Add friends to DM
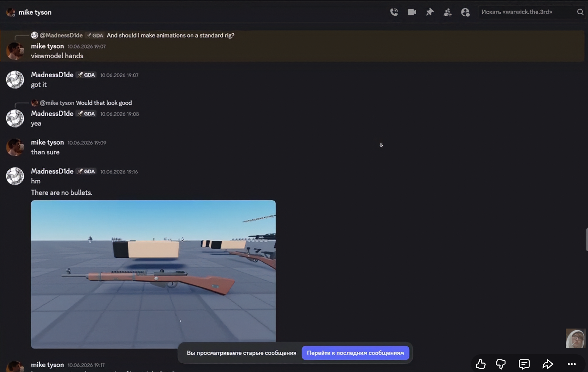588x372 pixels. (448, 12)
